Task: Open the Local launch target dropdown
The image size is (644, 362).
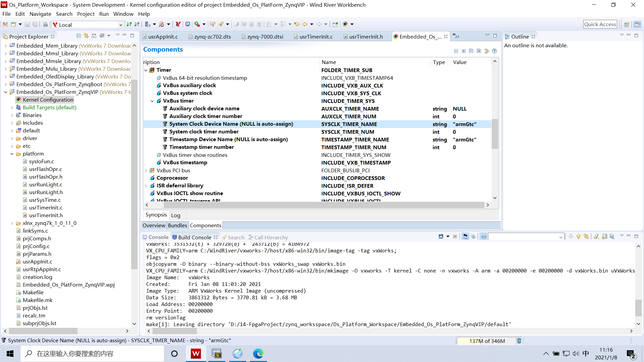Action: tap(121, 24)
